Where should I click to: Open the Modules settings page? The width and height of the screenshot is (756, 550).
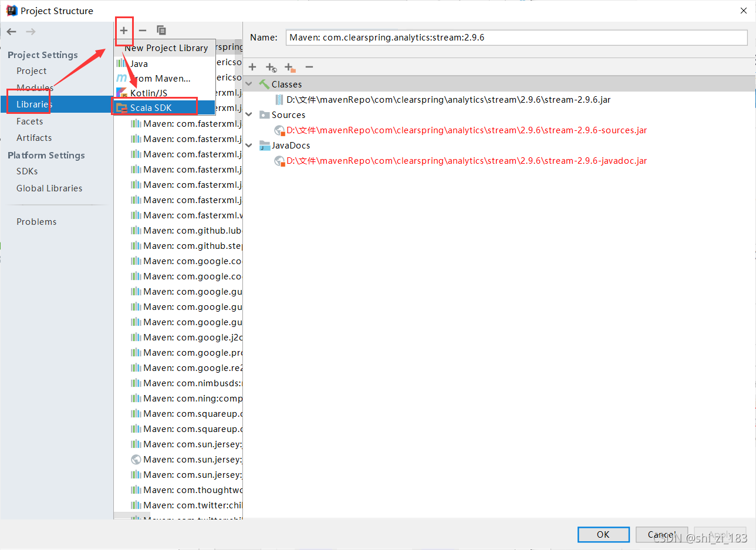point(35,87)
